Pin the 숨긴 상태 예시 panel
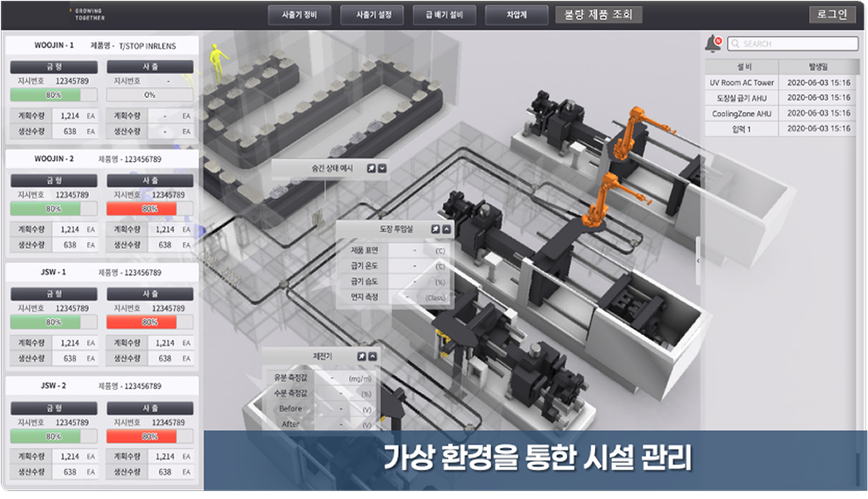 (371, 168)
